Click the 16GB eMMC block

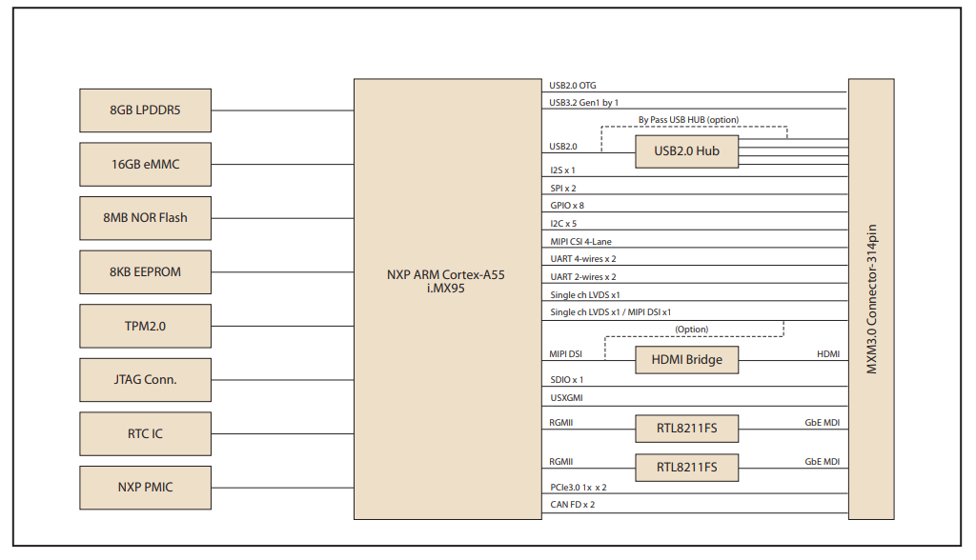tap(145, 164)
